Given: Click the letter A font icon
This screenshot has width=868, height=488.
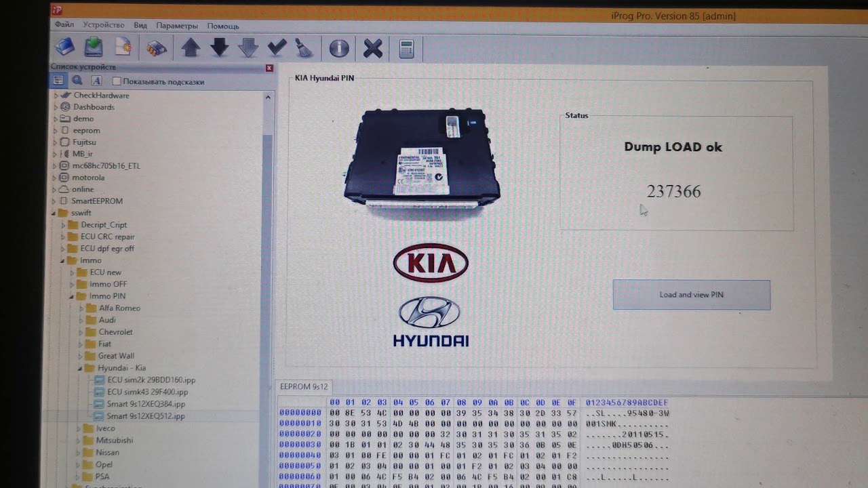Looking at the screenshot, I should point(96,80).
